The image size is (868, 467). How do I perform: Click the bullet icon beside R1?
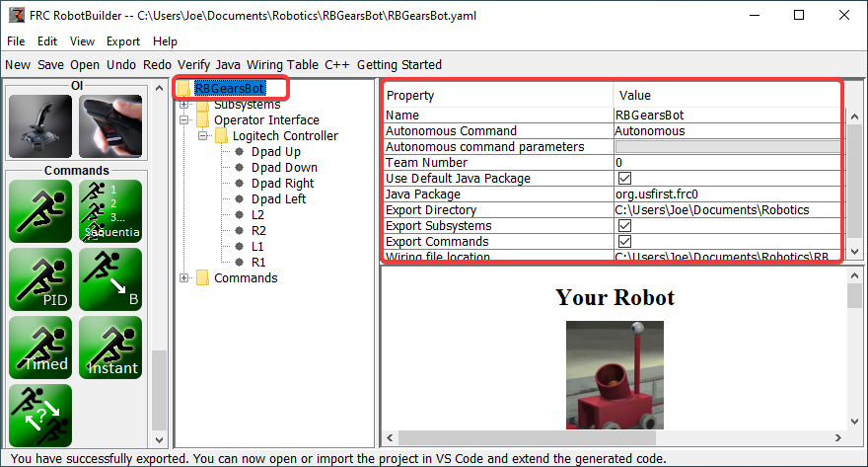tap(239, 262)
